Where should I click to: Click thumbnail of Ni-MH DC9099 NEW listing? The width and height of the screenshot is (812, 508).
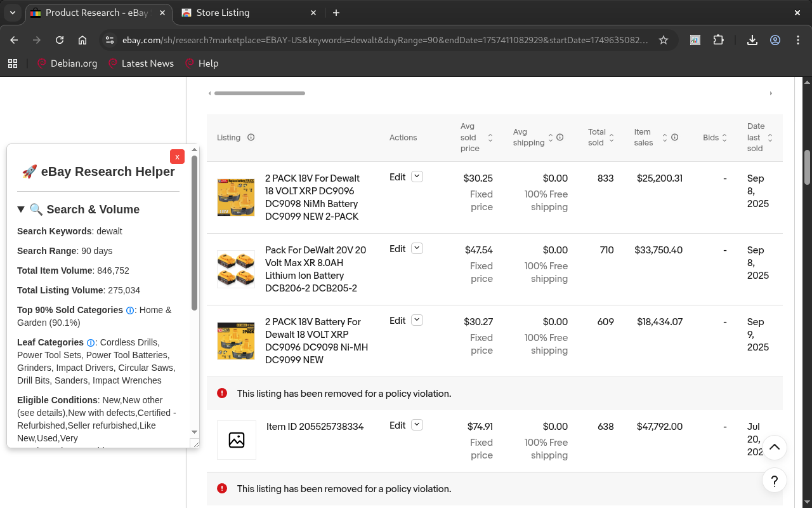tap(236, 341)
